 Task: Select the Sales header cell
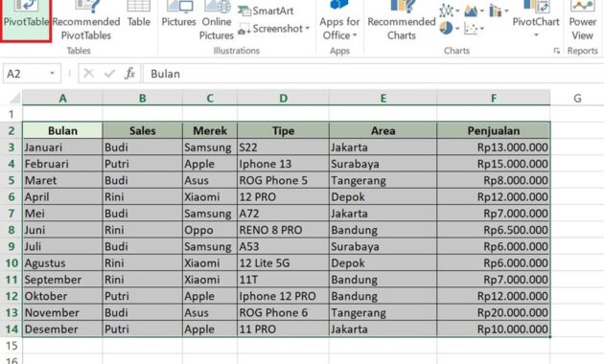pos(142,131)
